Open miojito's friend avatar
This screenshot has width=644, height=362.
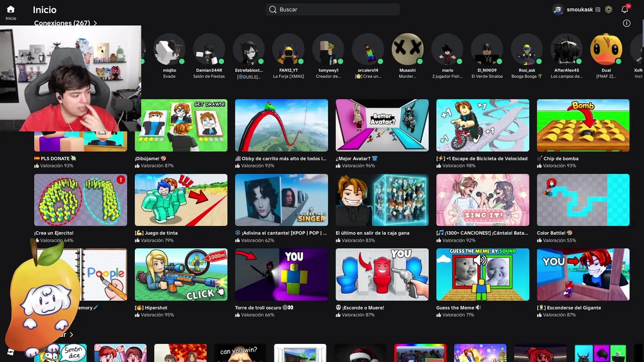point(169,50)
